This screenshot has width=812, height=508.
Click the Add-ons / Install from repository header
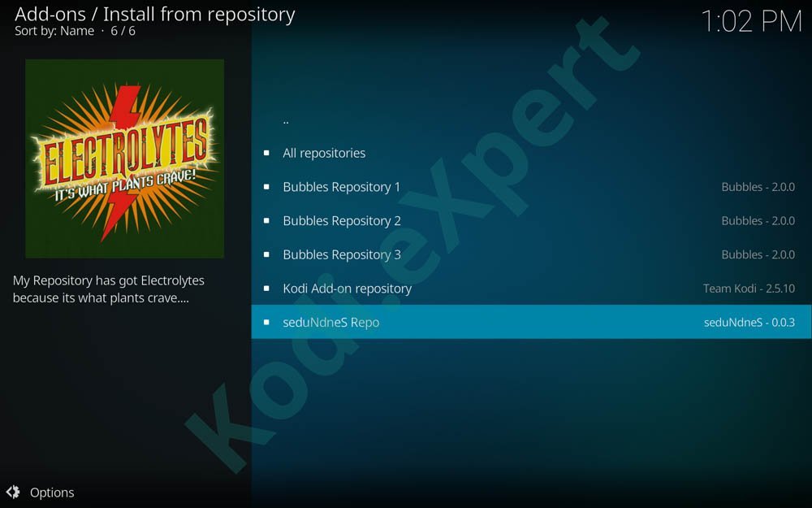[x=155, y=14]
